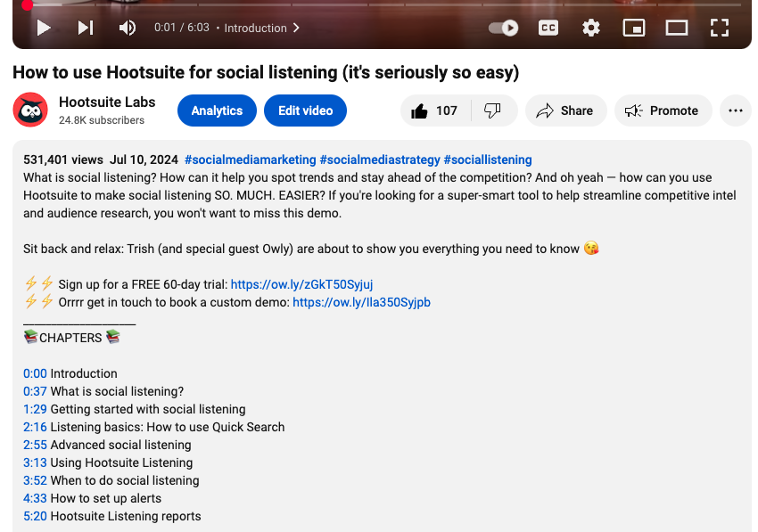Viewport: 758px width, 532px height.
Task: Click the Edit video button
Action: [x=305, y=110]
